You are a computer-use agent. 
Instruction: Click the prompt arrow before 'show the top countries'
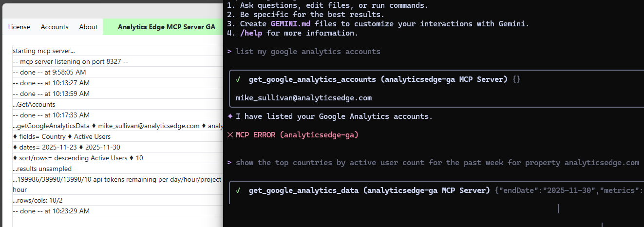pyautogui.click(x=229, y=163)
